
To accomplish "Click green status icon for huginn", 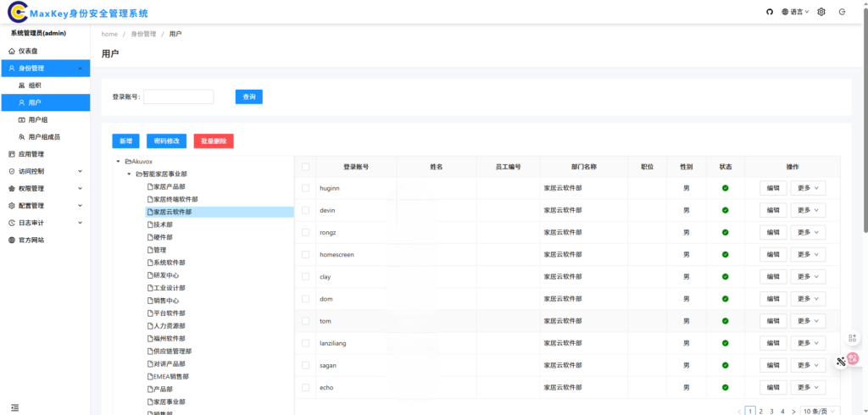I will (725, 188).
